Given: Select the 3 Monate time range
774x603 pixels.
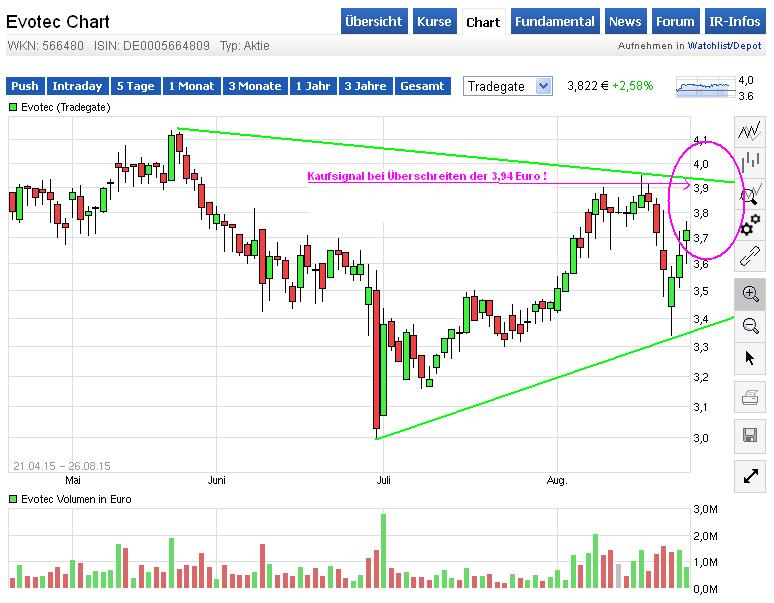Looking at the screenshot, I should tap(253, 86).
